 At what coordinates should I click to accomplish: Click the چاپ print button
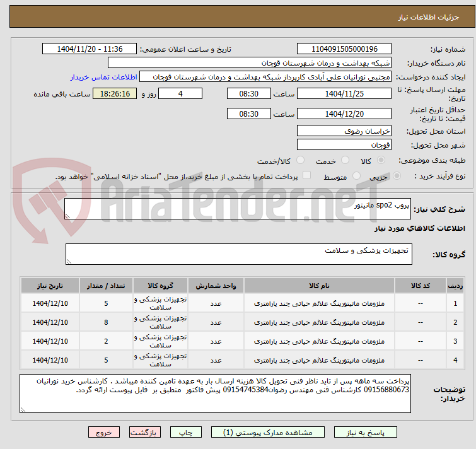[x=186, y=433]
